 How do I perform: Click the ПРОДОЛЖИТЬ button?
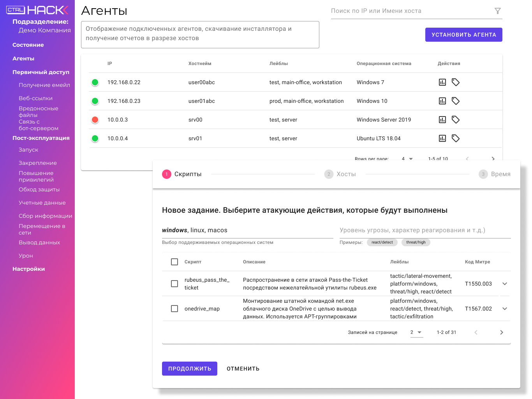pos(190,369)
